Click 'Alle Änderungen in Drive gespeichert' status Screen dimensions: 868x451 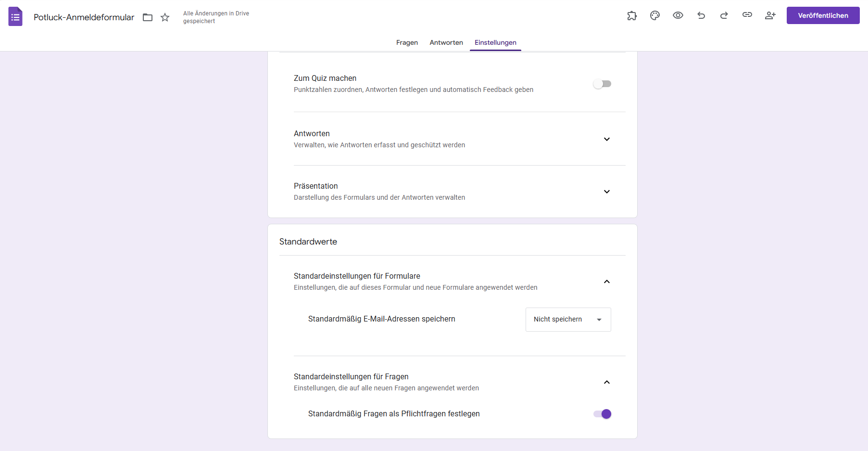tap(216, 17)
